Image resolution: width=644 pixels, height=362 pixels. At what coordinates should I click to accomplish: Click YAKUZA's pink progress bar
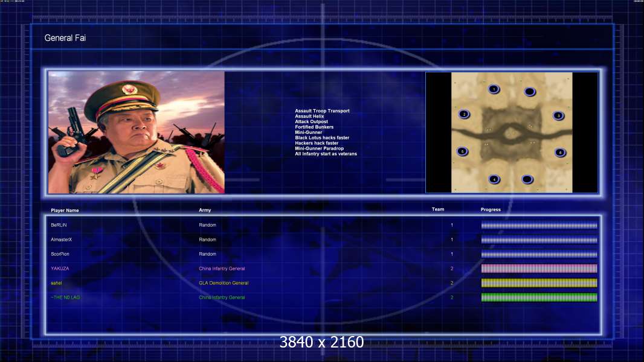pyautogui.click(x=539, y=268)
